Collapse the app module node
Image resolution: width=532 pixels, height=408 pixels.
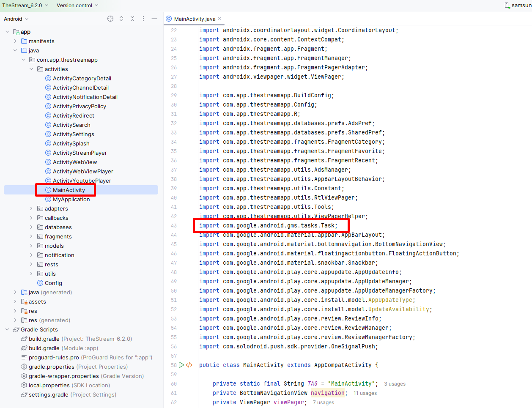click(x=7, y=32)
